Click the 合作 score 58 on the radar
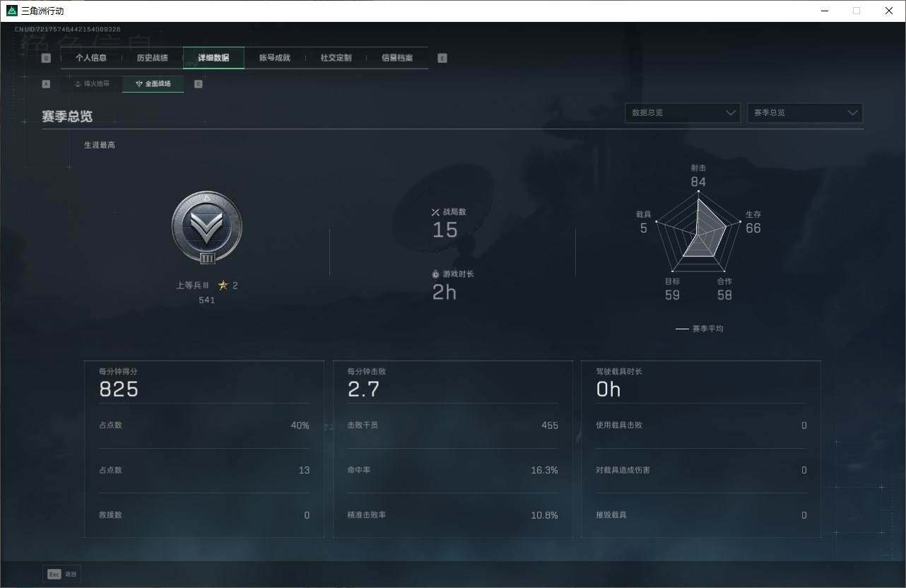The width and height of the screenshot is (906, 588). click(x=724, y=295)
